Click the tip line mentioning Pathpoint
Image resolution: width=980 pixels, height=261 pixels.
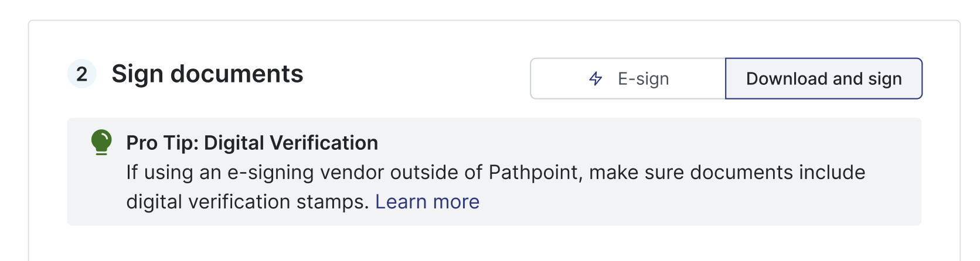click(x=495, y=173)
